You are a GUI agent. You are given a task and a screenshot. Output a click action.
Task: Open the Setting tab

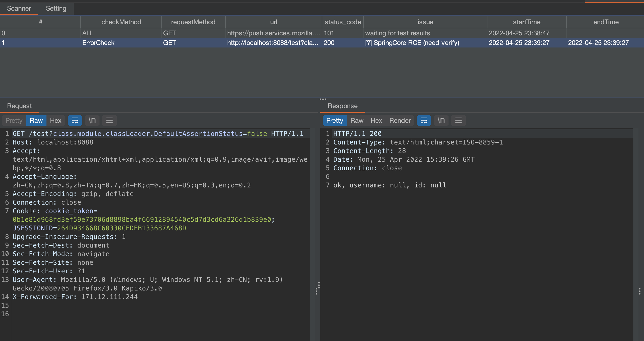pos(56,9)
